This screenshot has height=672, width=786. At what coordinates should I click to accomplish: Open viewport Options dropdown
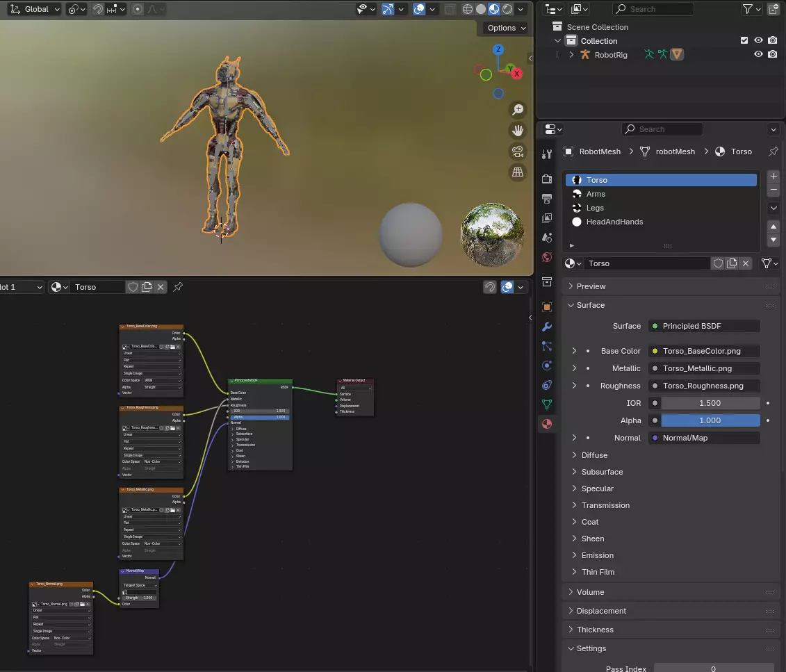(x=506, y=28)
